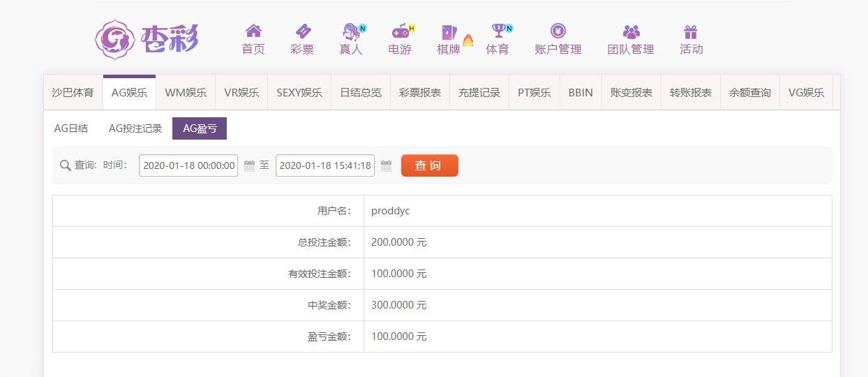Open the 彩票 lottery ticket icon
Screen dimensions: 868x377
click(303, 31)
